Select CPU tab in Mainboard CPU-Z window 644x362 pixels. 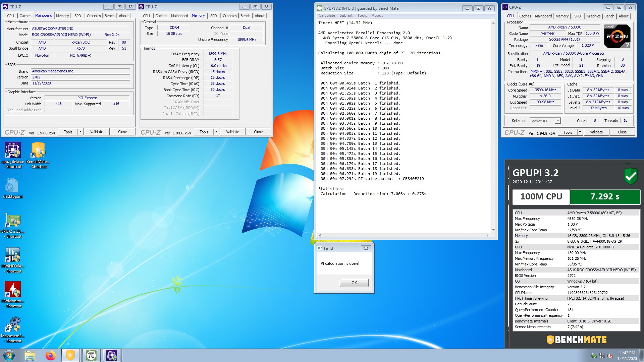click(10, 16)
